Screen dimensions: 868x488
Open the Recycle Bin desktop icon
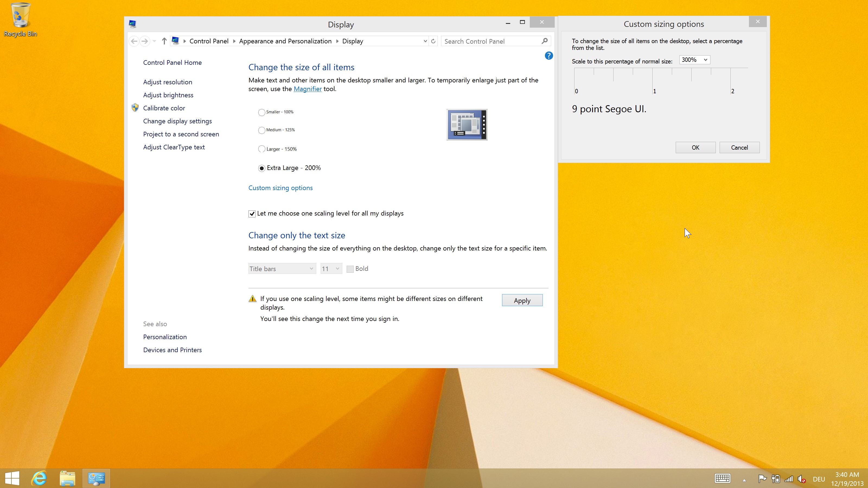(20, 20)
